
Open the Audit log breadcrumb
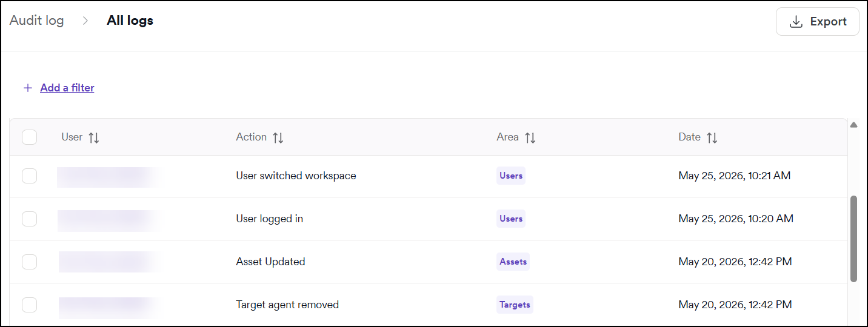(x=36, y=21)
